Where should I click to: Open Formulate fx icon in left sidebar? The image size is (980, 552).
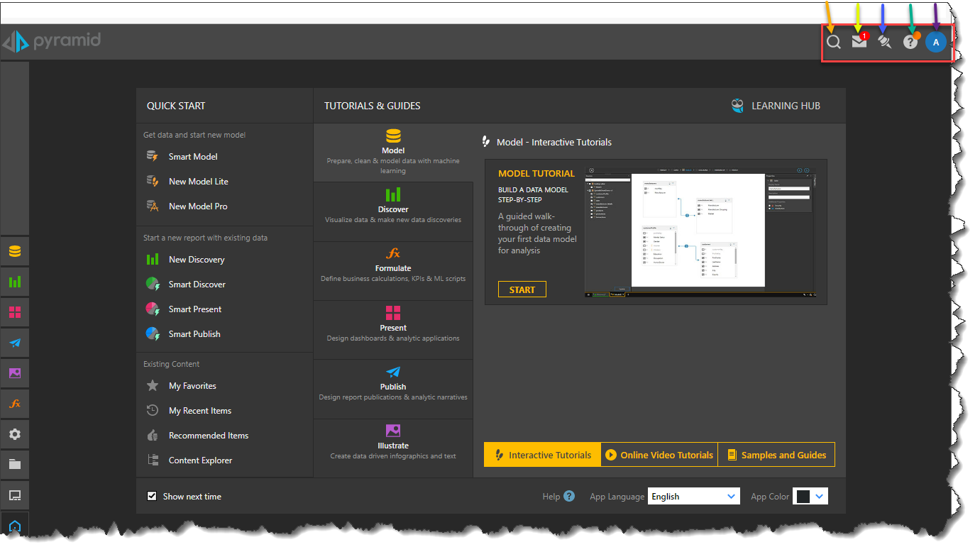pos(15,404)
